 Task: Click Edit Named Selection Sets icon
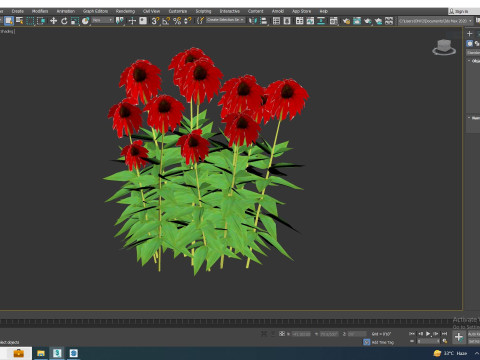click(x=200, y=21)
